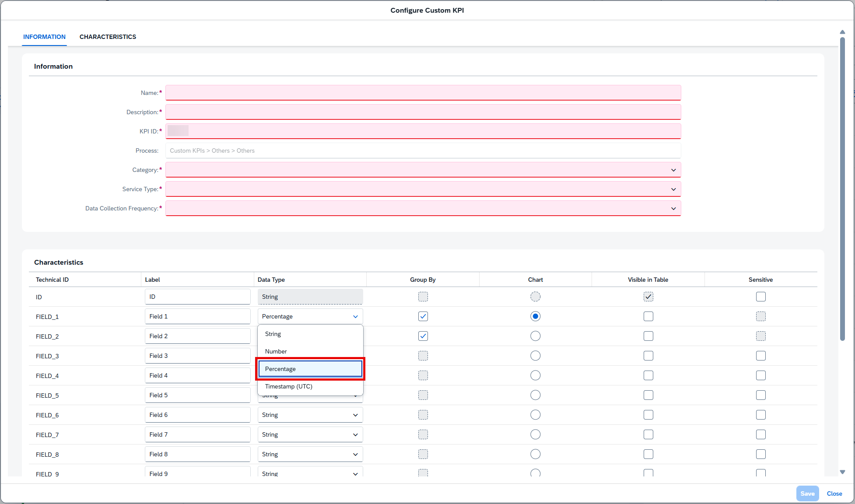Enable Visible in Table for FIELD_4

coord(648,375)
